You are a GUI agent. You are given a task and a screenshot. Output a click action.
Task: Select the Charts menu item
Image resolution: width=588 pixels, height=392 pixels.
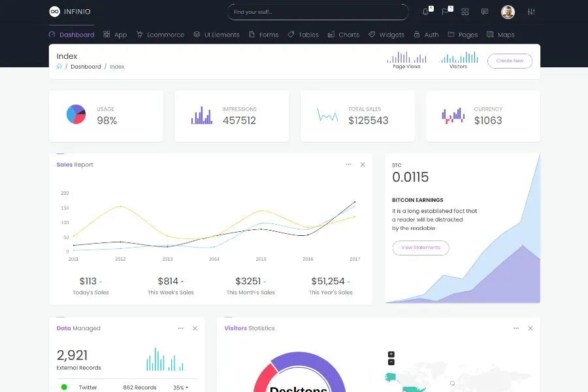(344, 35)
